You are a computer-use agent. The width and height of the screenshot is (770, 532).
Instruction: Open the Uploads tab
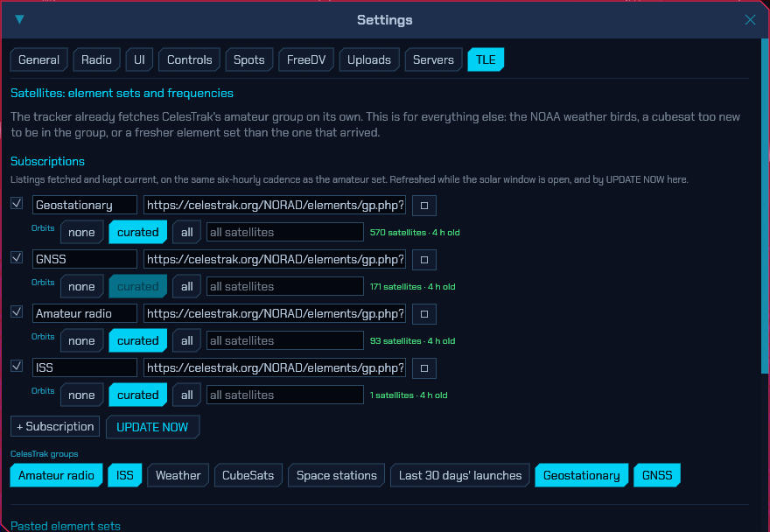(x=368, y=59)
